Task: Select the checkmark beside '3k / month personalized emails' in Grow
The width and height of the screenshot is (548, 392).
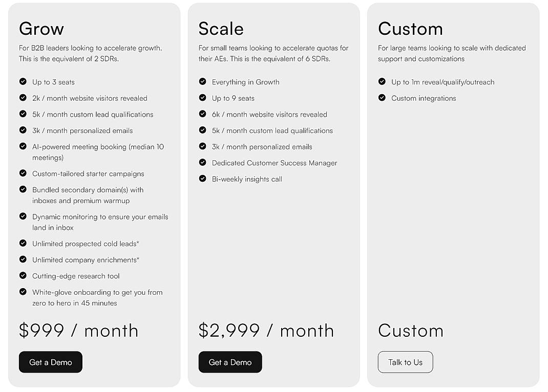Action: pyautogui.click(x=23, y=130)
